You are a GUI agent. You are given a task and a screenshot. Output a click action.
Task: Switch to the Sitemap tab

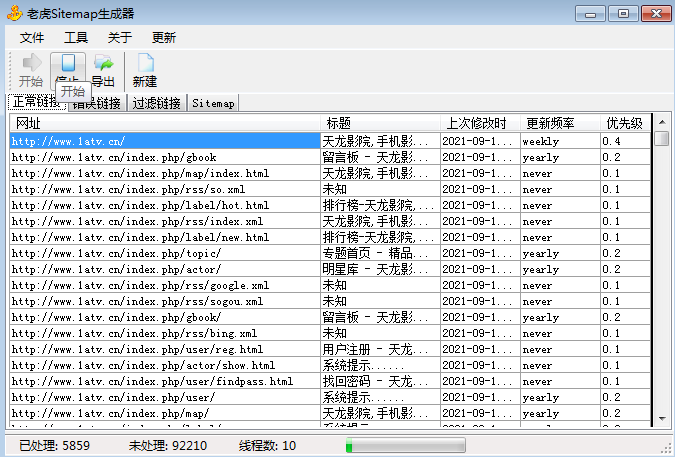[x=213, y=103]
